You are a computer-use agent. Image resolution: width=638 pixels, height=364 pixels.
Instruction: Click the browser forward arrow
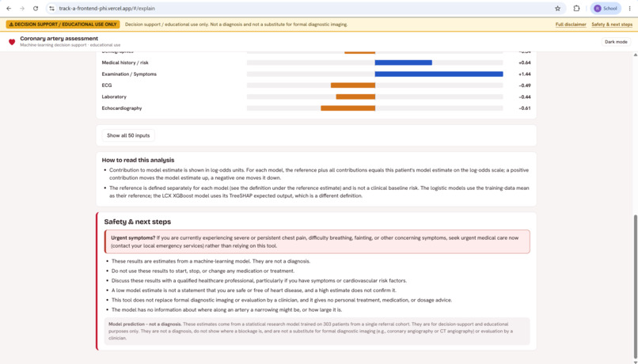tap(22, 8)
